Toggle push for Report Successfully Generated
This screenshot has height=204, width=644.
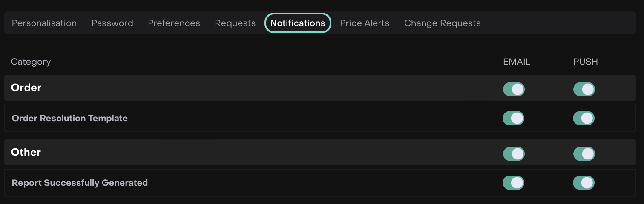(584, 183)
